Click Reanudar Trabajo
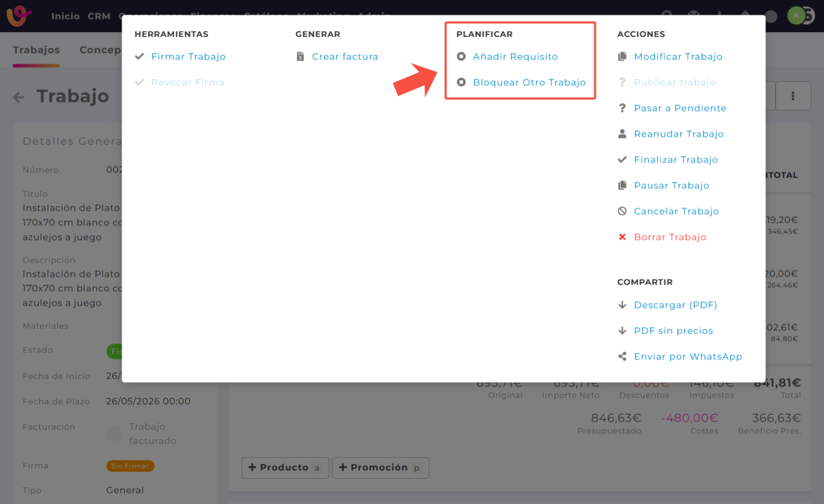The image size is (824, 504). pos(678,134)
